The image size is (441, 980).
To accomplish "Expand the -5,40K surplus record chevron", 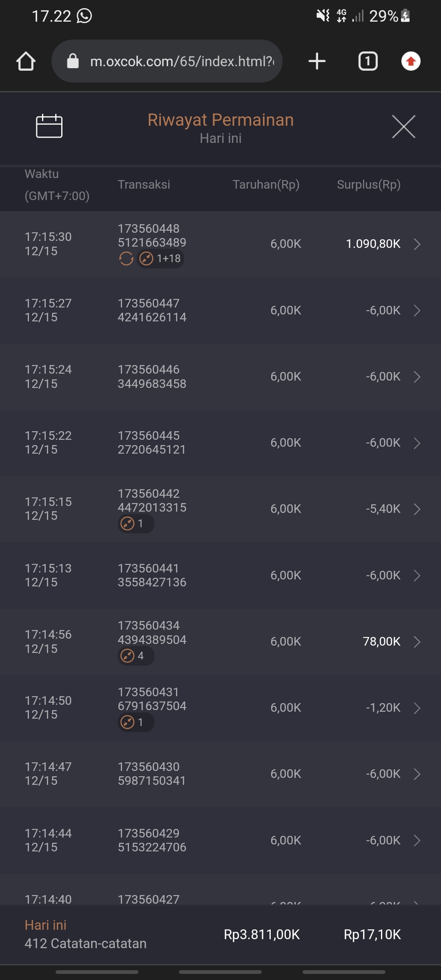I will tap(417, 509).
